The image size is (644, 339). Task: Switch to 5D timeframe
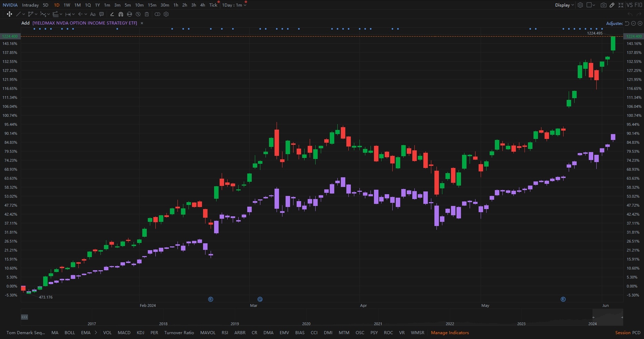pyautogui.click(x=46, y=5)
